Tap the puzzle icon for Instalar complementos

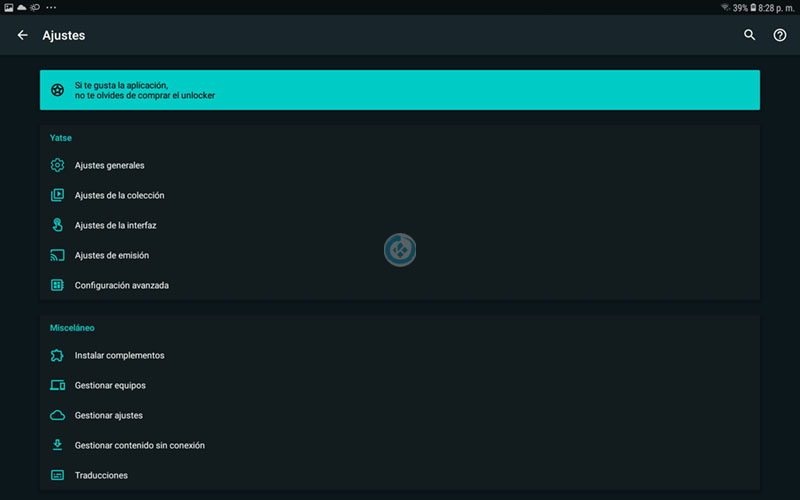click(57, 355)
